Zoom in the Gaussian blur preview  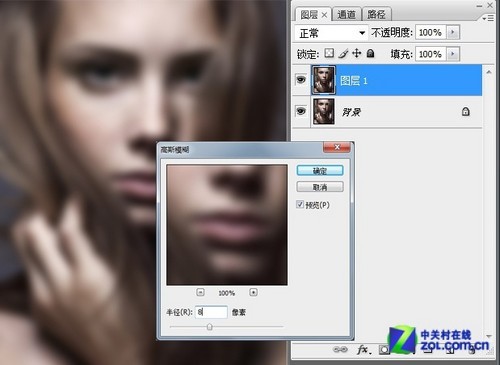click(x=253, y=292)
